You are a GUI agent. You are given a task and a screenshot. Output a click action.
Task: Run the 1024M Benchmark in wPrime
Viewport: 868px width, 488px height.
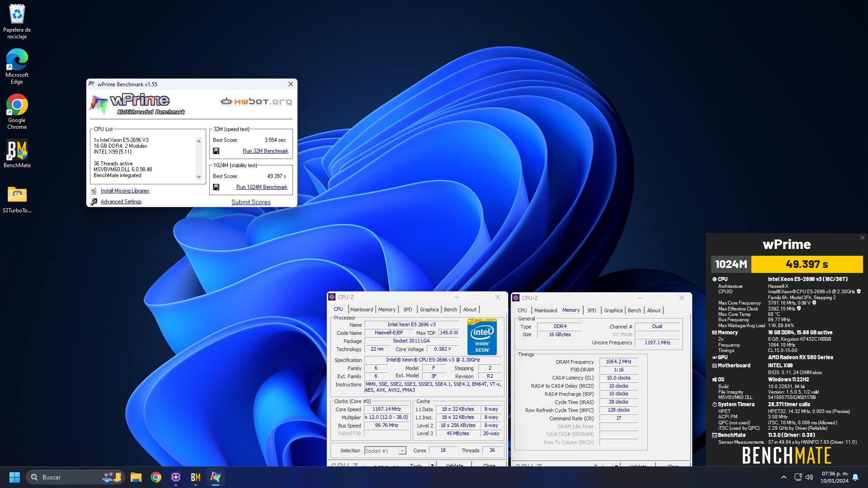click(x=262, y=187)
